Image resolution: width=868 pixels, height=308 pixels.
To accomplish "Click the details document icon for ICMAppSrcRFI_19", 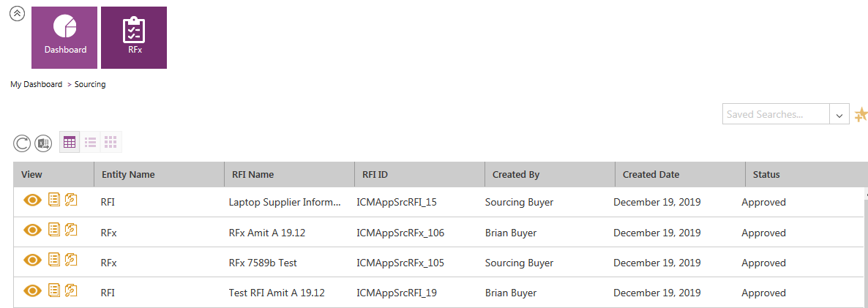I will point(53,291).
